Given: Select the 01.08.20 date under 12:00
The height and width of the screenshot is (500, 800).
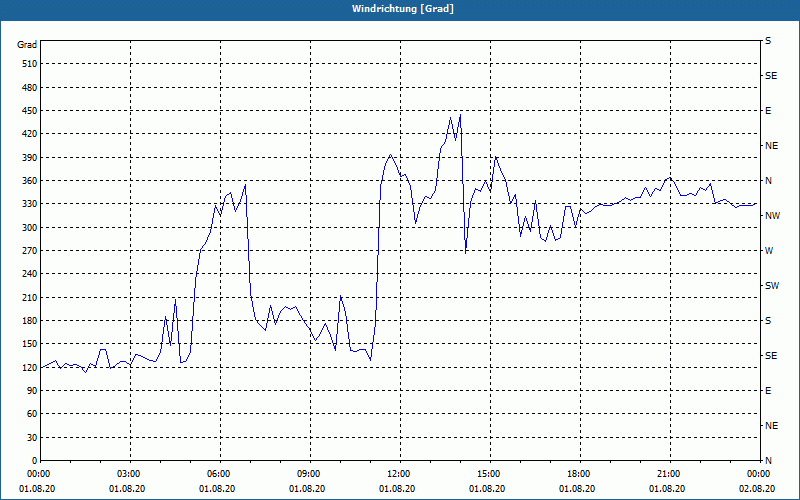Looking at the screenshot, I should tap(397, 489).
